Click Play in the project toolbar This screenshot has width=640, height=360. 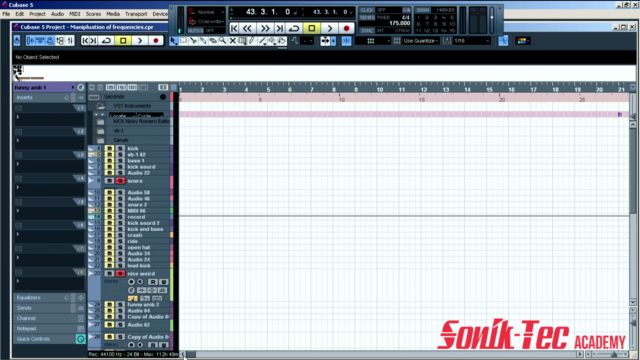140,40
